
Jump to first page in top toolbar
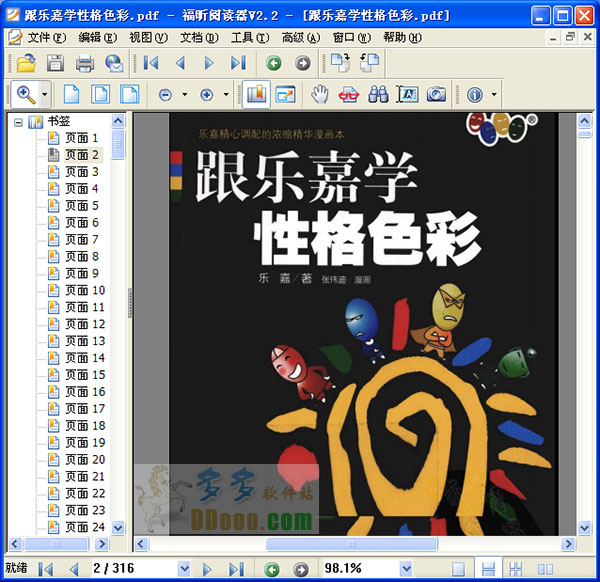151,63
